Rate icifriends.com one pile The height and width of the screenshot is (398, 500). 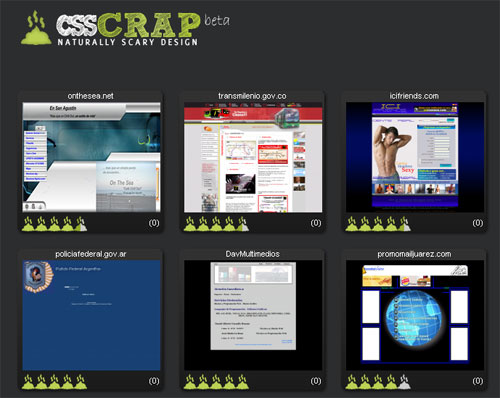pos(352,224)
